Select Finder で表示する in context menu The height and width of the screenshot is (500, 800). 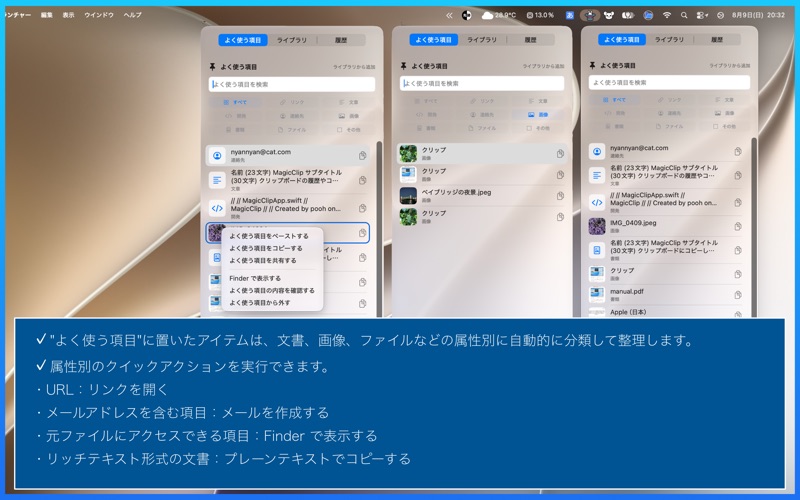pyautogui.click(x=255, y=279)
